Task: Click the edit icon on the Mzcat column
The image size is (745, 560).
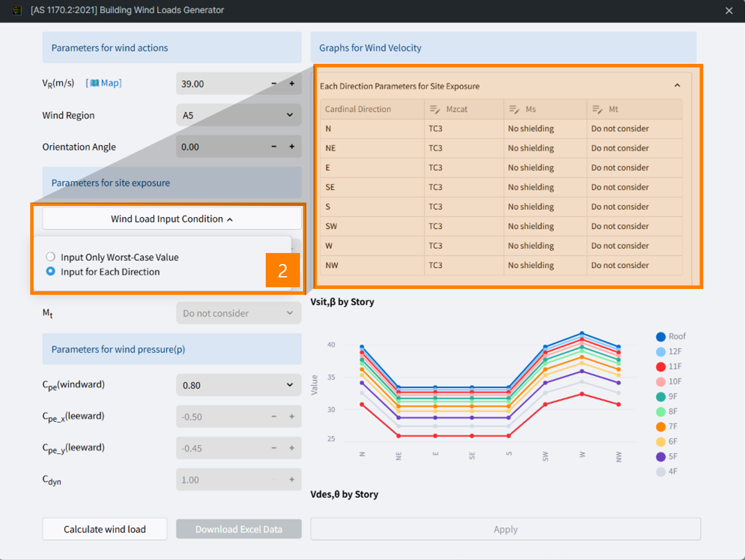Action: click(434, 109)
